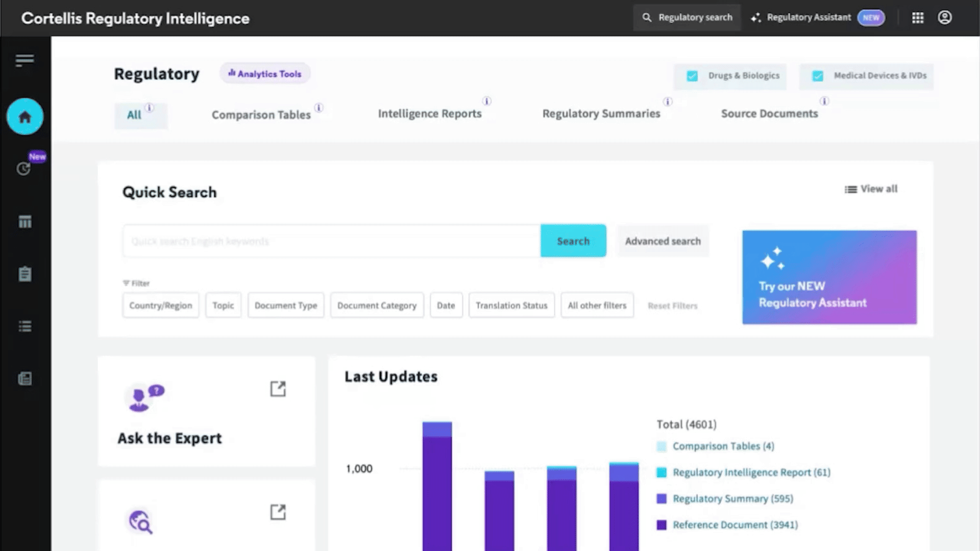Screen dimensions: 980x551
Task: Go to Home in the sidebar
Action: pos(24,117)
